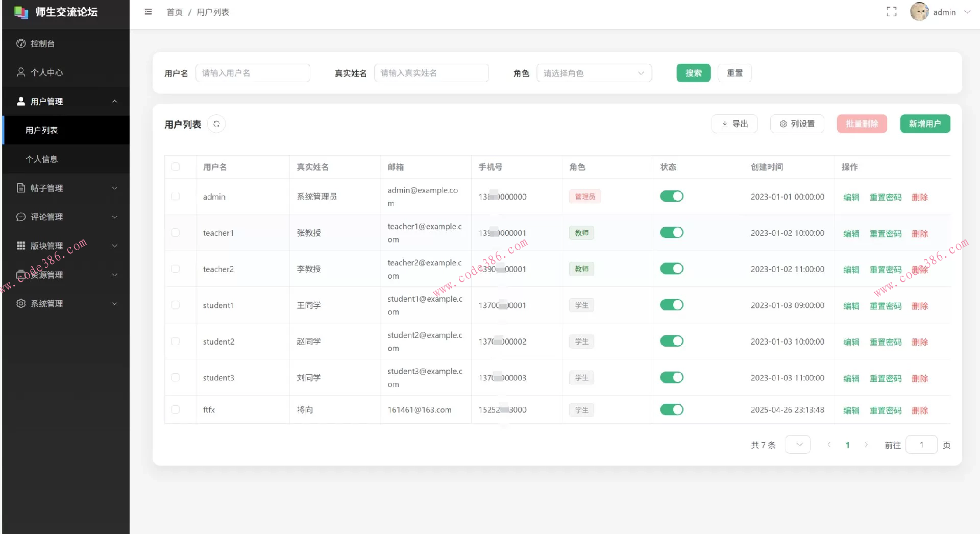The height and width of the screenshot is (534, 980).
Task: Check the select-all checkbox in table header
Action: coord(176,167)
